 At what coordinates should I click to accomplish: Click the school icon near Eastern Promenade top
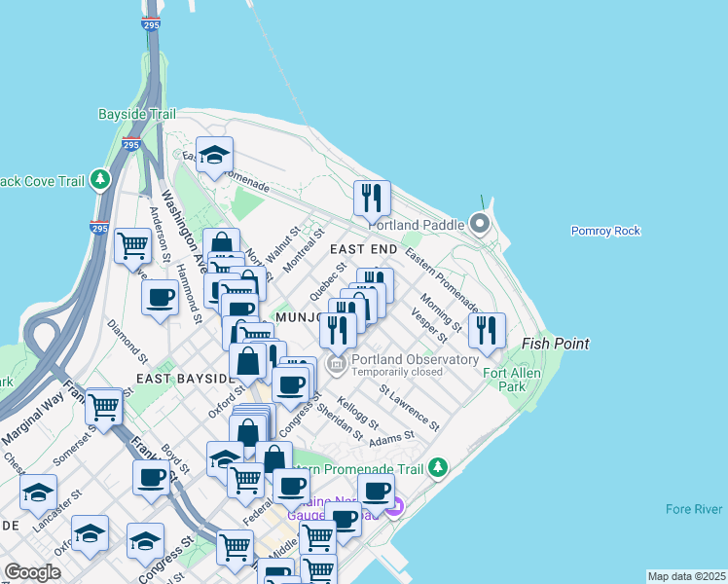click(x=214, y=155)
